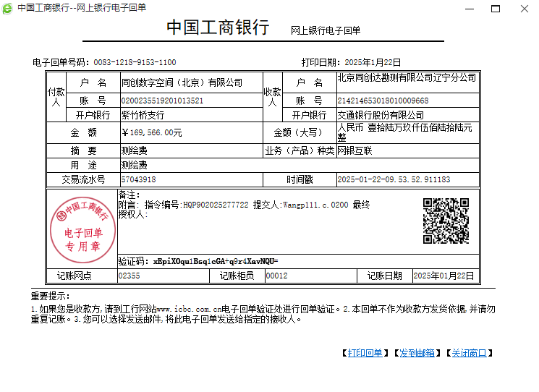Viewport: 539px width, 392px height.
Task: Minimize the electronic receipt window
Action: (x=470, y=9)
